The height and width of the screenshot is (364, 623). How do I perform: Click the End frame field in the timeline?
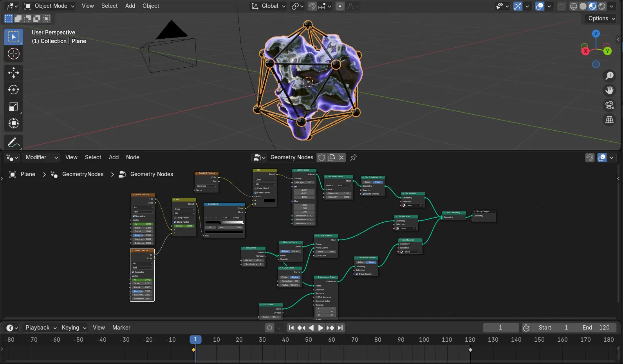[596, 328]
